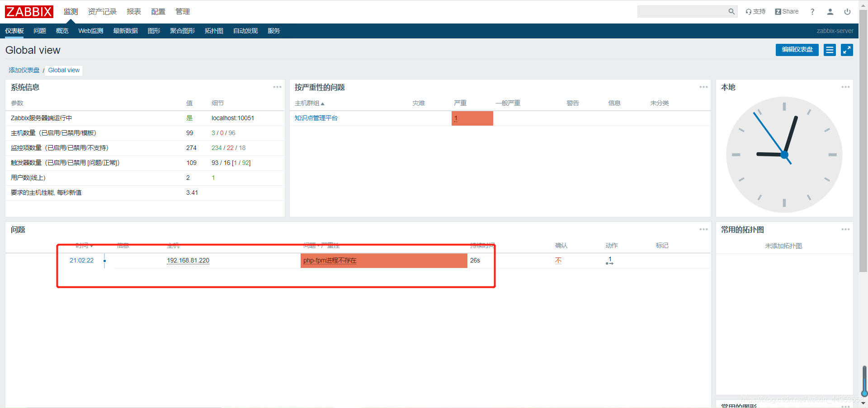The image size is (868, 408).
Task: Open the php-fpm进程不存在 problem link
Action: coord(330,261)
